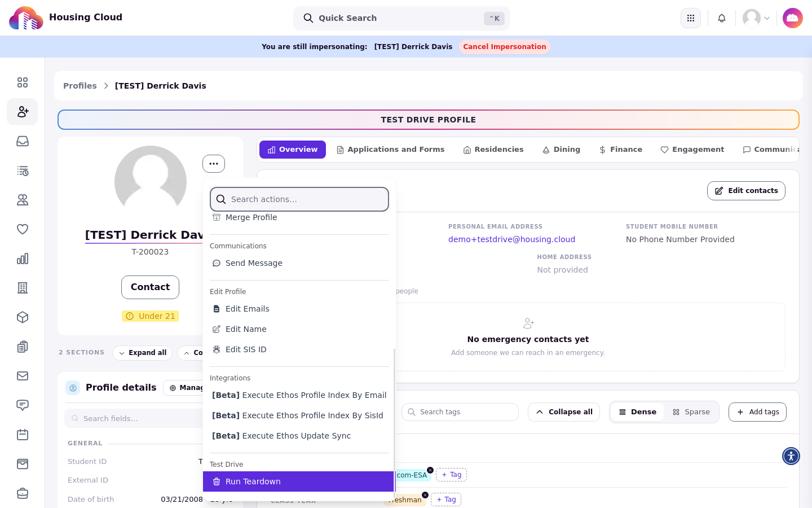
Task: Open the briefcase sidebar icon
Action: 23,493
